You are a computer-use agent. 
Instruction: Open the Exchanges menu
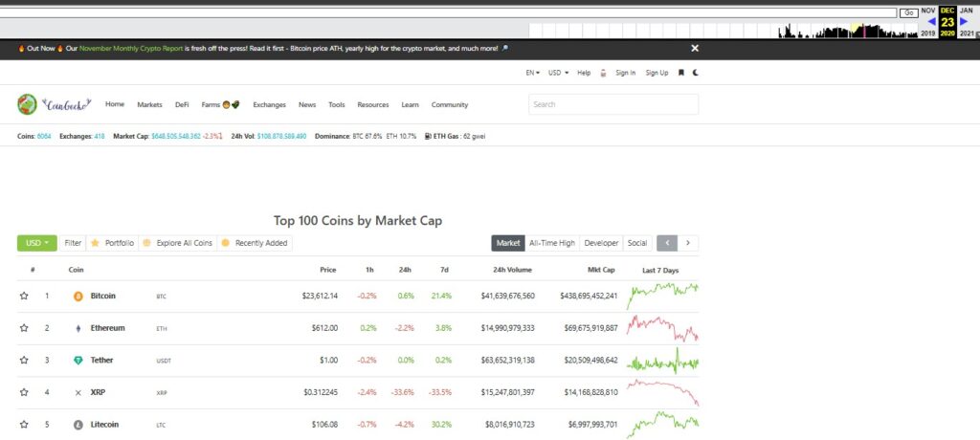pos(269,104)
